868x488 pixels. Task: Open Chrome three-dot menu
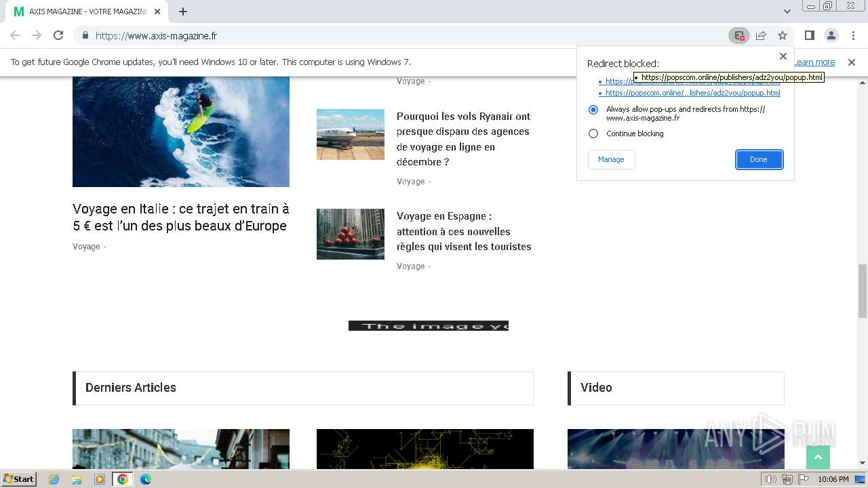point(852,35)
